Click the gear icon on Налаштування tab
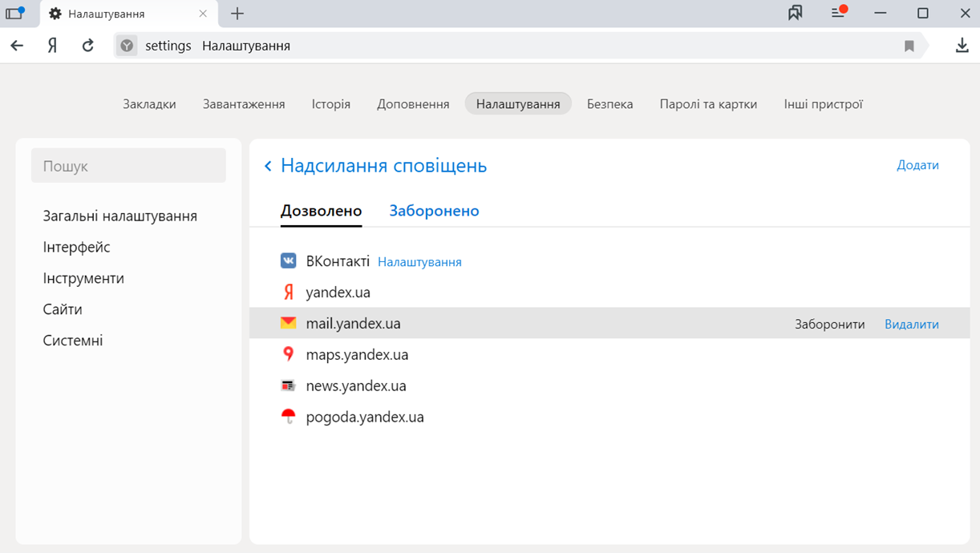Screen dimensions: 980x553 point(55,14)
